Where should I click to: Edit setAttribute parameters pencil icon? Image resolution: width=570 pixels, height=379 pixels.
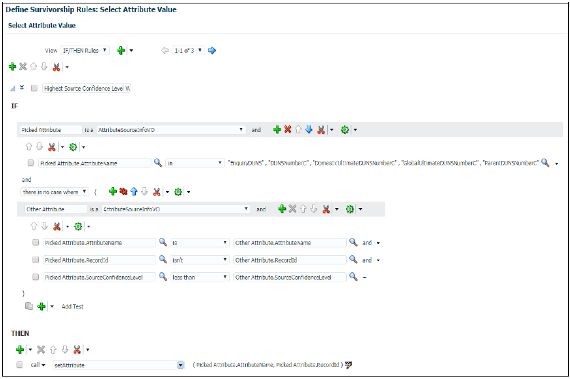[x=349, y=364]
